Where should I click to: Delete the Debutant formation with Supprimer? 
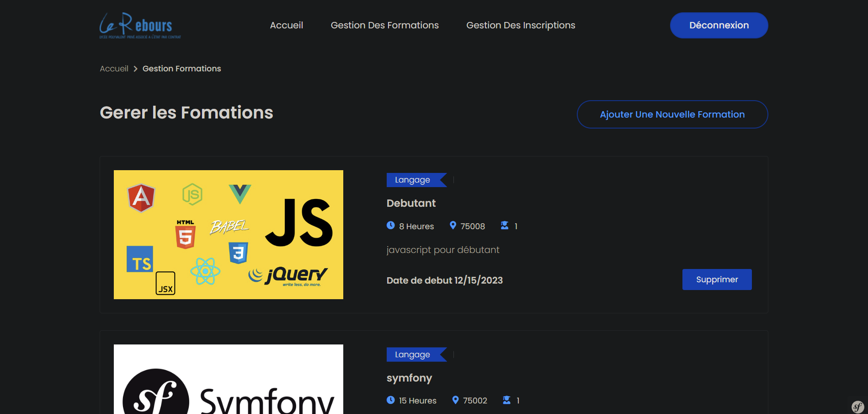coord(717,280)
